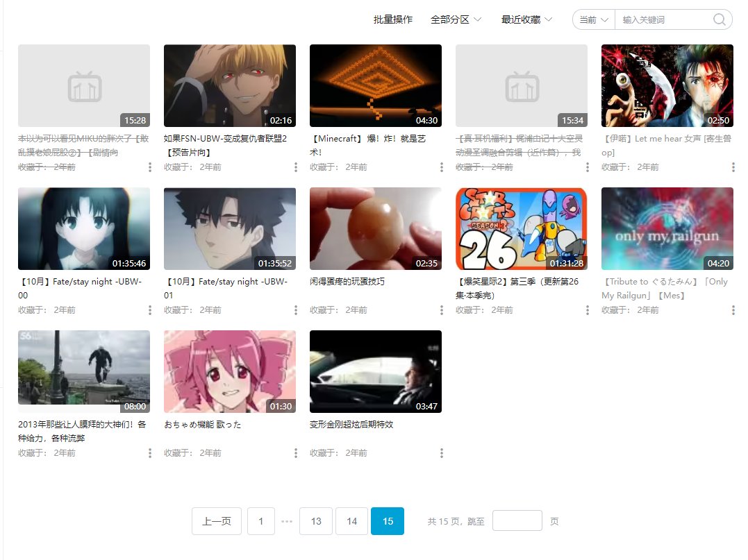This screenshot has width=748, height=560.
Task: Expand the 全部分区 category dropdown
Action: point(456,19)
